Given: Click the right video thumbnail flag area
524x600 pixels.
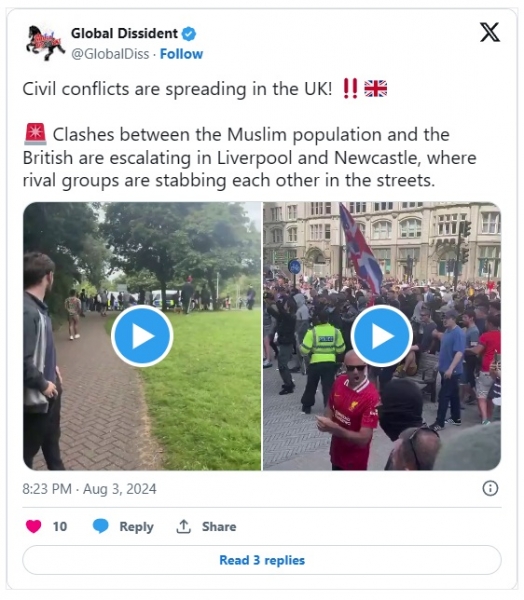Looking at the screenshot, I should tap(360, 249).
